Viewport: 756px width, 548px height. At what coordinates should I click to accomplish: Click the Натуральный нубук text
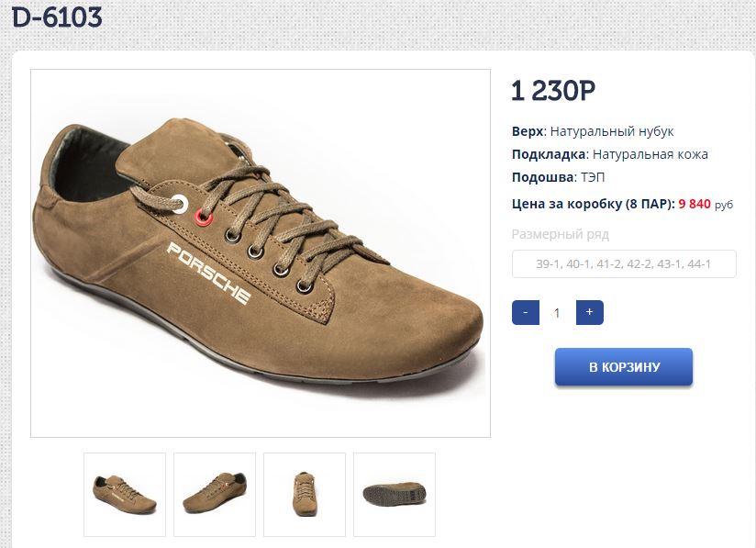(x=612, y=131)
